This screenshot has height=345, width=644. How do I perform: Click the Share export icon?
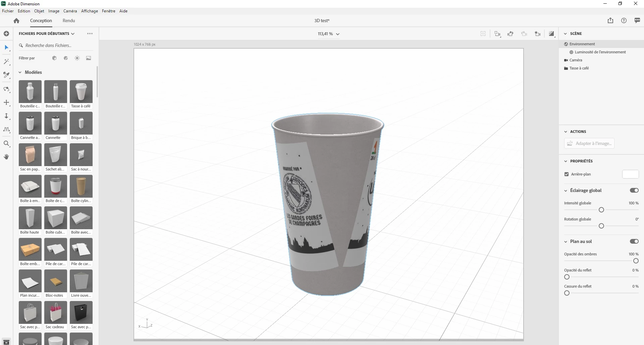[x=610, y=20]
